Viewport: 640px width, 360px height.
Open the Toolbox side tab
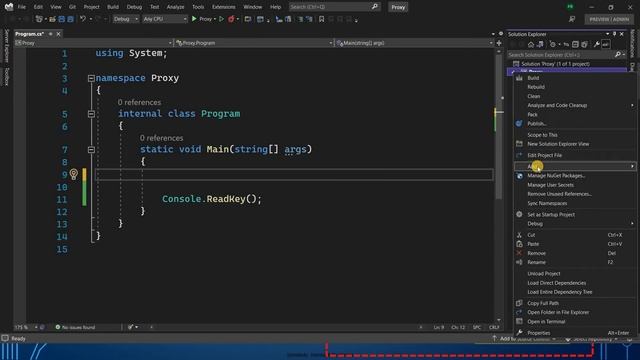(x=6, y=77)
